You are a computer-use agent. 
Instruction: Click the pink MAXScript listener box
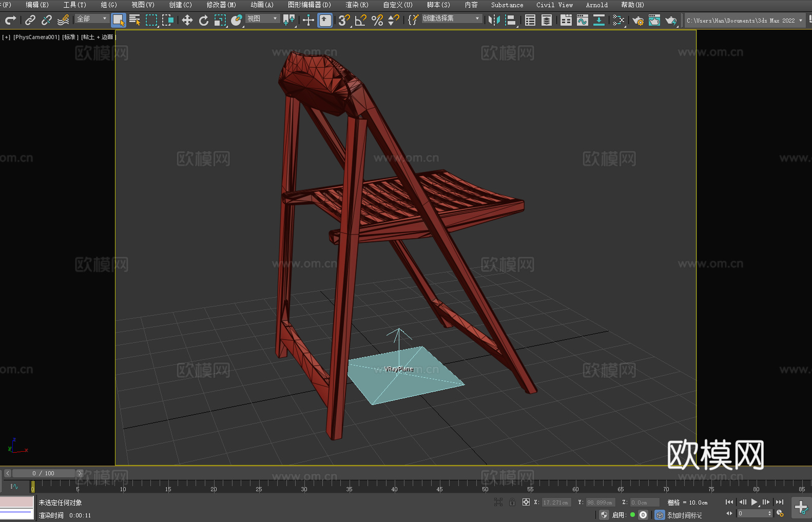[17, 502]
